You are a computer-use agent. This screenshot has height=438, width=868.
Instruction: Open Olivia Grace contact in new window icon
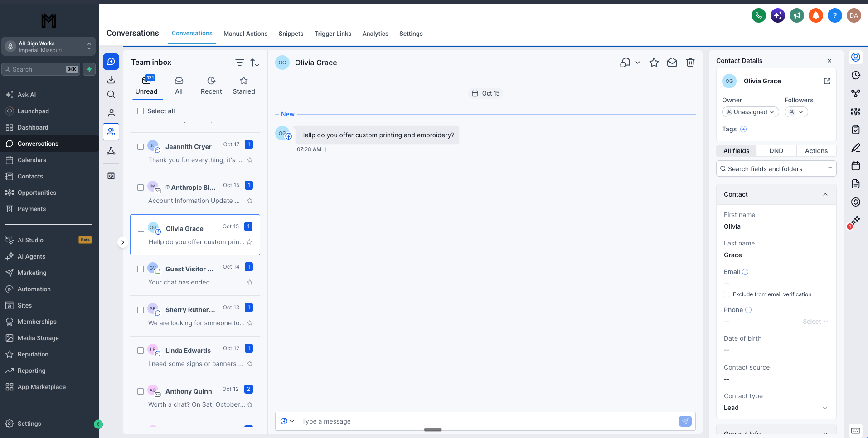[827, 81]
